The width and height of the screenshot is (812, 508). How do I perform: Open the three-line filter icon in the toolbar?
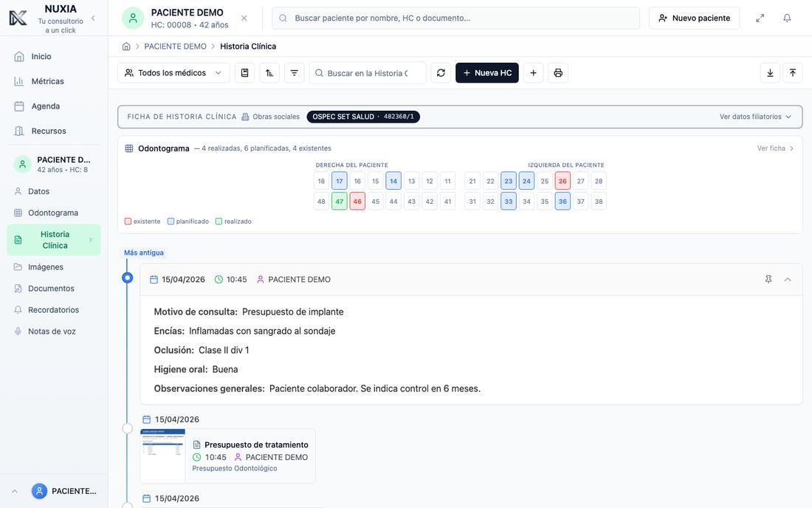294,73
